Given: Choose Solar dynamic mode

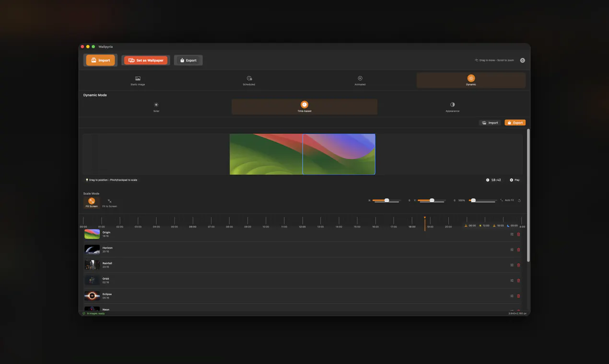Looking at the screenshot, I should (x=156, y=107).
